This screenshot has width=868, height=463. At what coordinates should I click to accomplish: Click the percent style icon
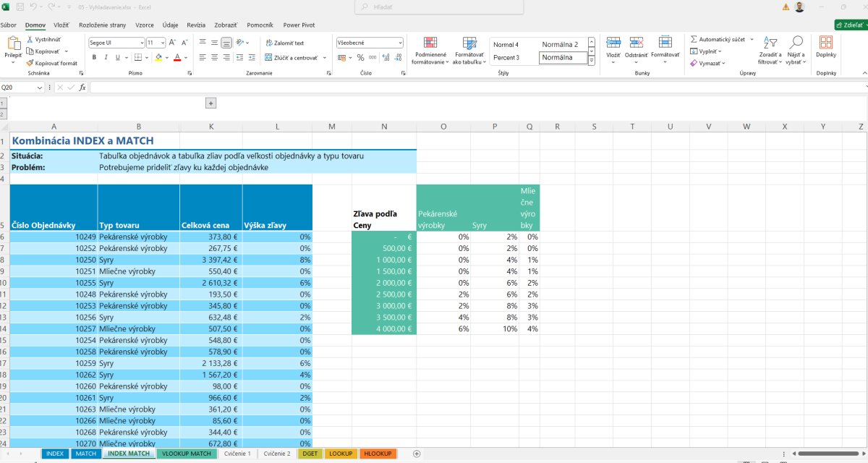pos(361,57)
